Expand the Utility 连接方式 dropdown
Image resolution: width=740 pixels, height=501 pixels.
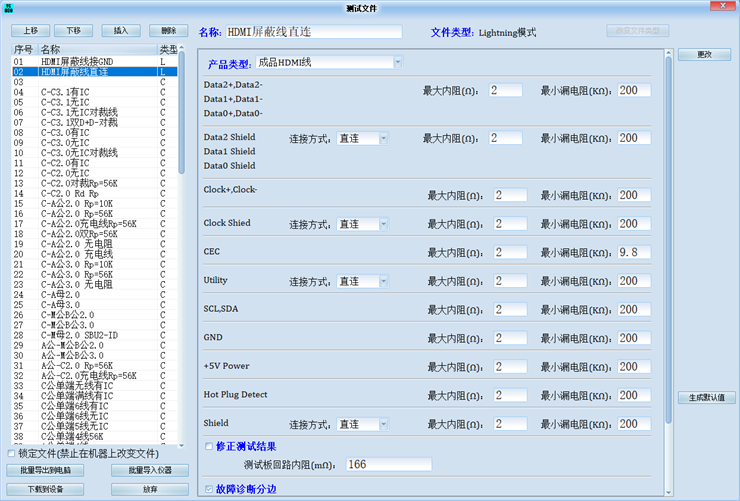[x=383, y=282]
